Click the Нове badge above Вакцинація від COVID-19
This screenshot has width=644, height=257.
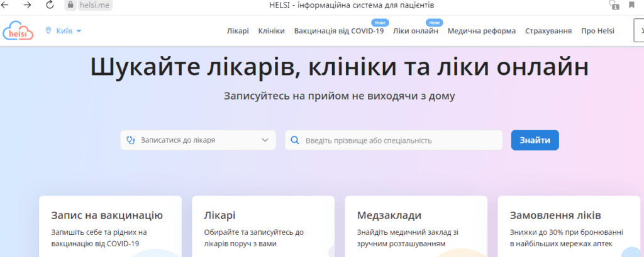click(x=380, y=23)
